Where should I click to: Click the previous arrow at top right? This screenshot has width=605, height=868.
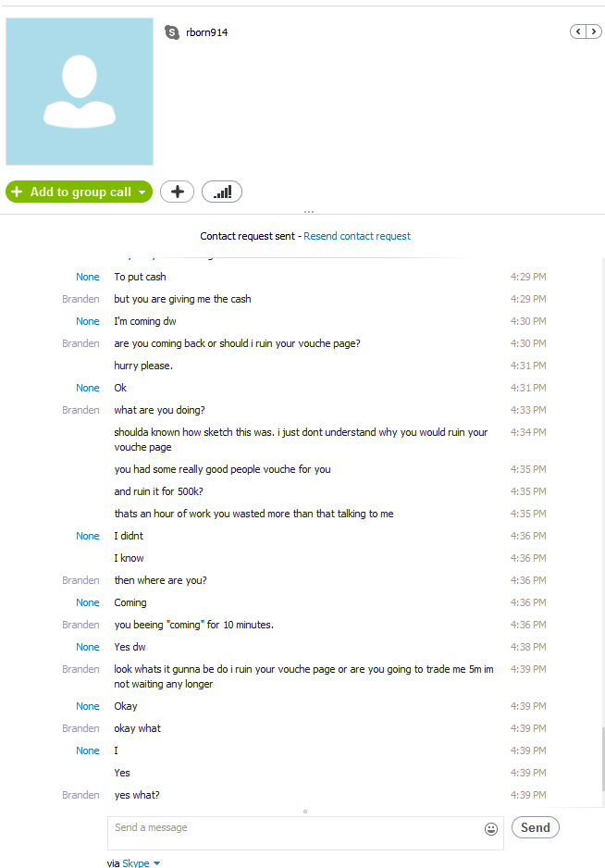coord(578,32)
